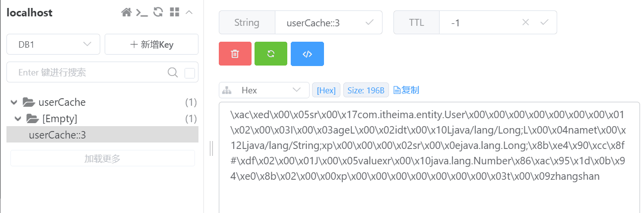The image size is (644, 213).
Task: Collapse the [Empty] subfolder
Action: (17, 119)
